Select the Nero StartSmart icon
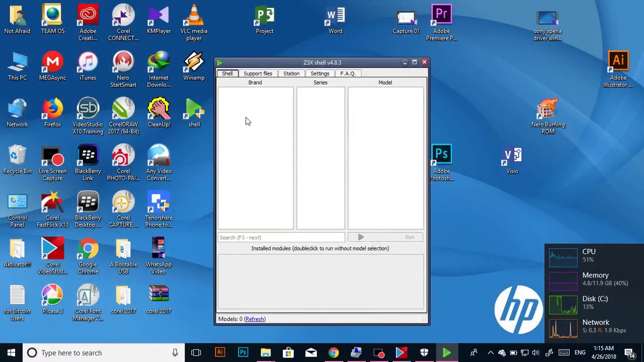The width and height of the screenshot is (644, 362). (123, 70)
